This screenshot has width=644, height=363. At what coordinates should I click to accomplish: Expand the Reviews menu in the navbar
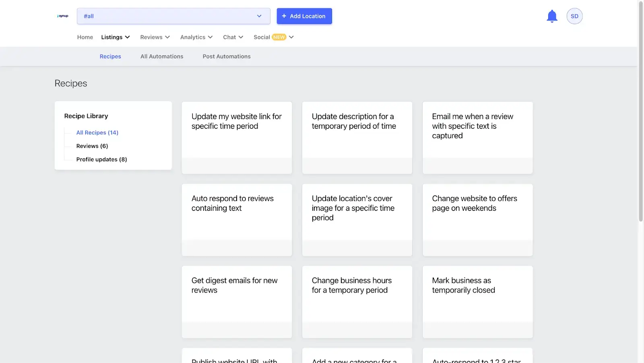[155, 37]
